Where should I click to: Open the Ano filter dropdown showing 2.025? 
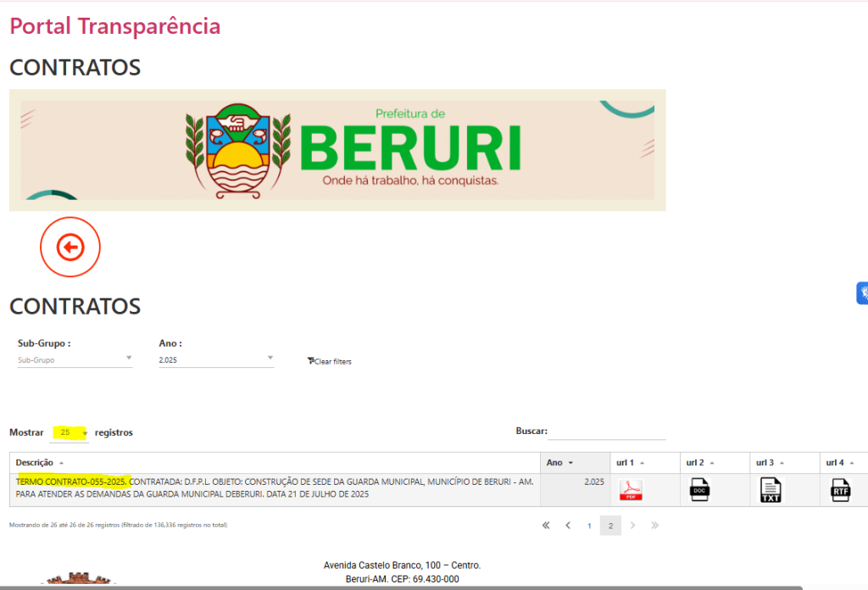click(x=216, y=359)
